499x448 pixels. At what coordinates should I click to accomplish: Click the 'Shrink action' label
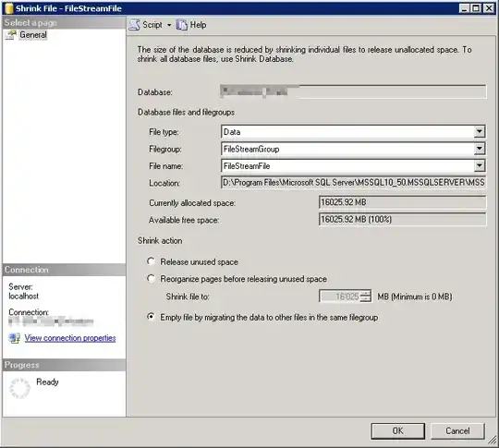point(160,241)
